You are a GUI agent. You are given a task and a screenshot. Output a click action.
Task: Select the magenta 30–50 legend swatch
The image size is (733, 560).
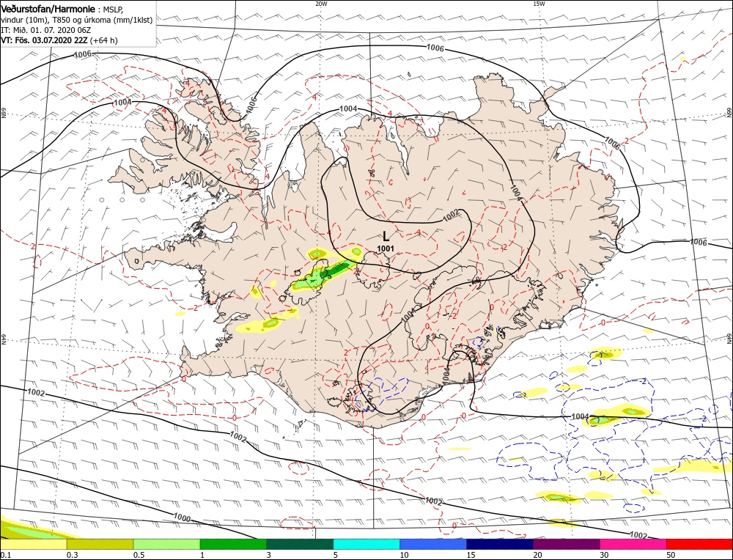(633, 544)
